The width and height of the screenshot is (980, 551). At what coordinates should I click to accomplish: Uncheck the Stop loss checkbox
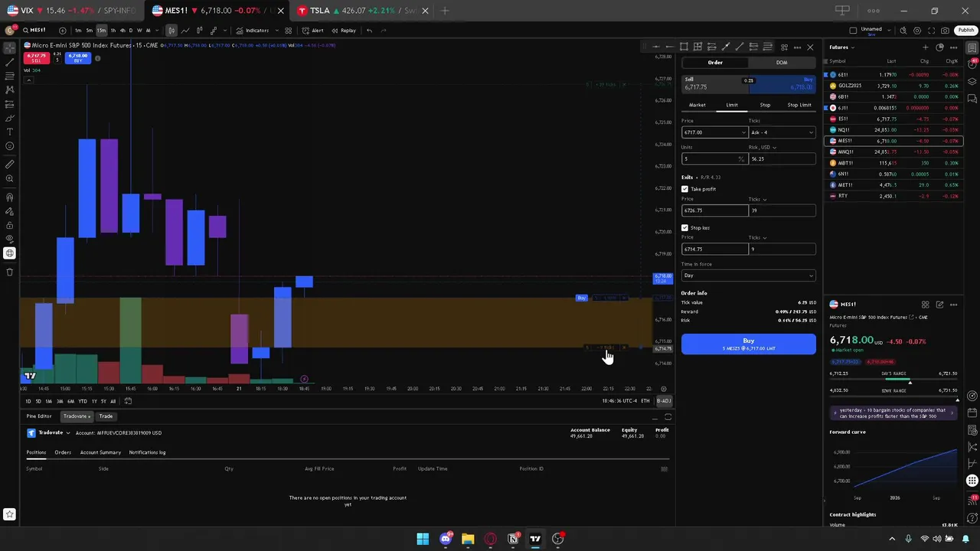tap(684, 228)
